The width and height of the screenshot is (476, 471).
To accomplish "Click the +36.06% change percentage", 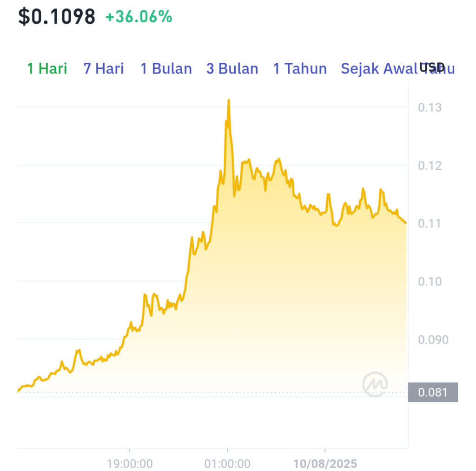I will (139, 17).
